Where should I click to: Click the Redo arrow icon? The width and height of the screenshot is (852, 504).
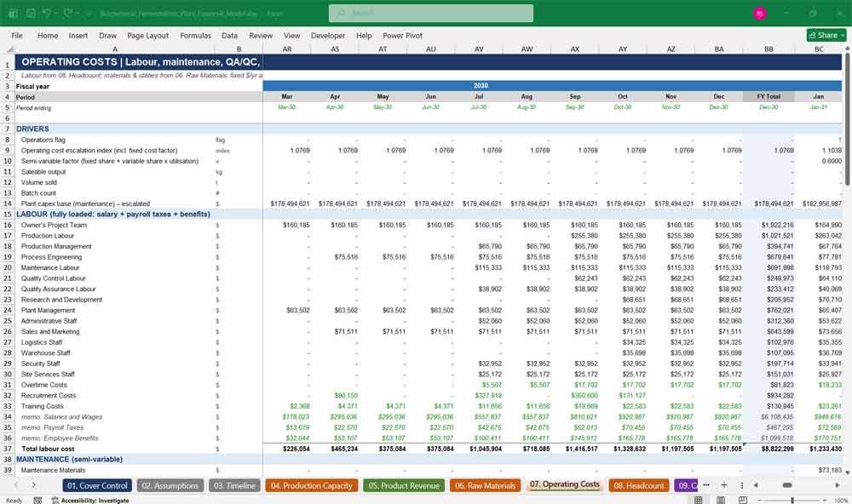point(68,13)
